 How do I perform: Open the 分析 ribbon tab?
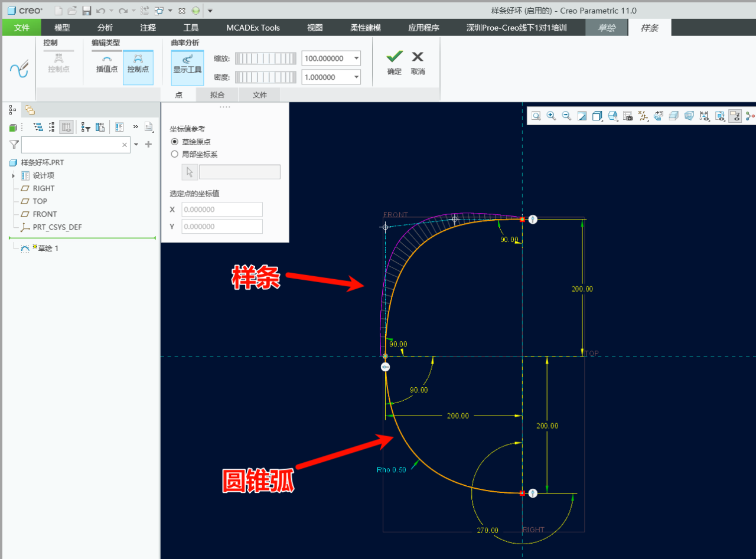tap(105, 27)
